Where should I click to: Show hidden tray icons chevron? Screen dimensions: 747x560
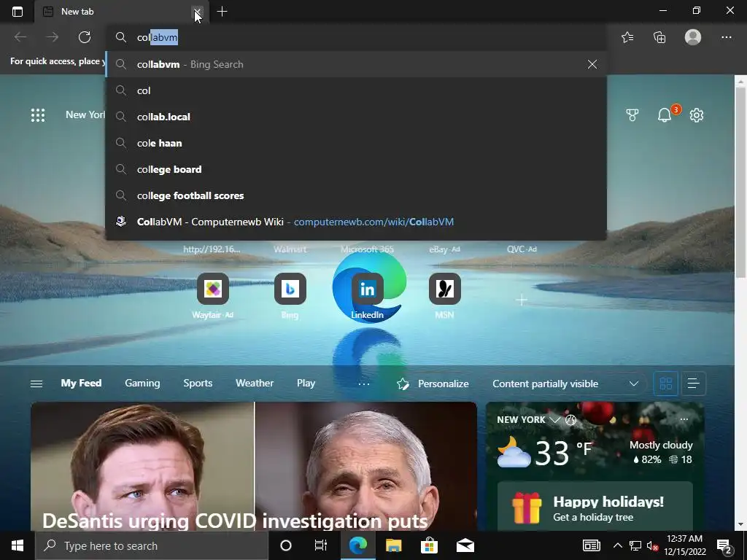[x=617, y=545]
